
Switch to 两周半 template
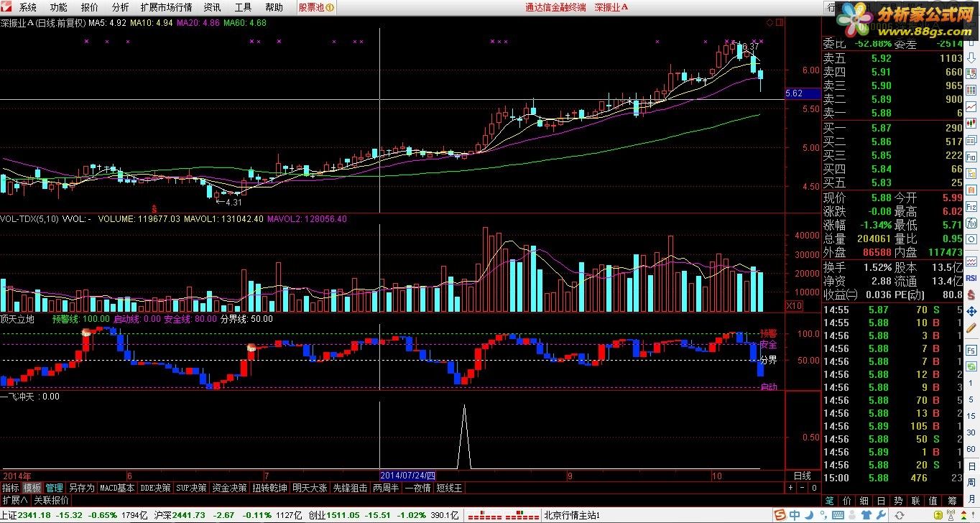(386, 487)
